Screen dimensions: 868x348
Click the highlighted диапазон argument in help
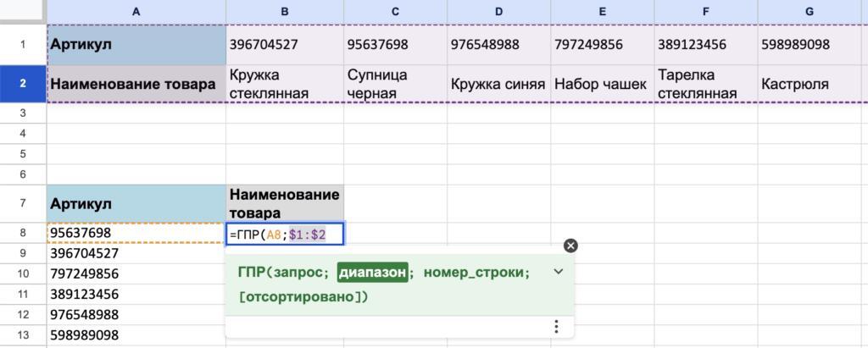[x=373, y=272]
